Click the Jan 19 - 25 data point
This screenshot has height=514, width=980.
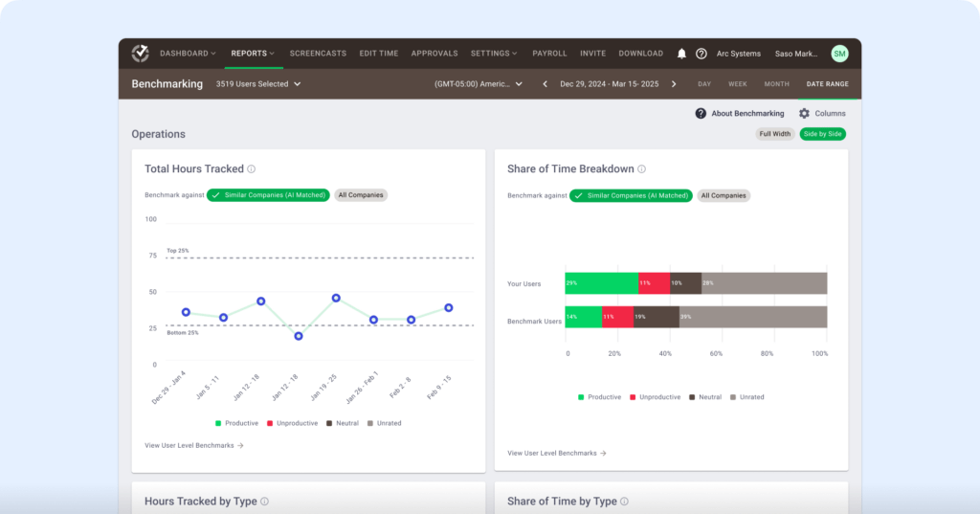336,298
